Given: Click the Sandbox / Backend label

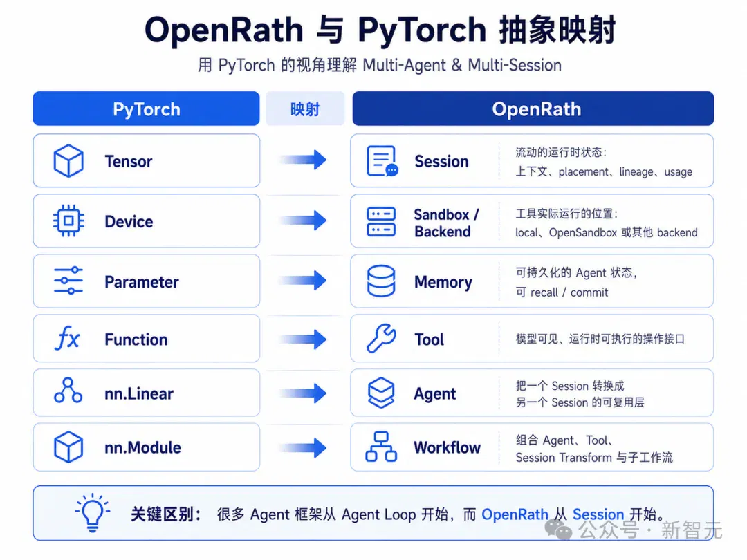Looking at the screenshot, I should point(446,223).
